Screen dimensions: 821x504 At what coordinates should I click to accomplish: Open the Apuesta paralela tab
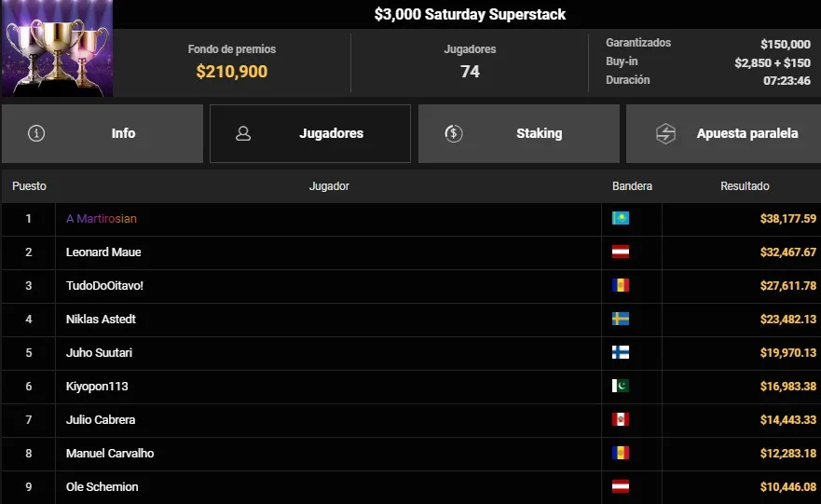[x=723, y=133]
